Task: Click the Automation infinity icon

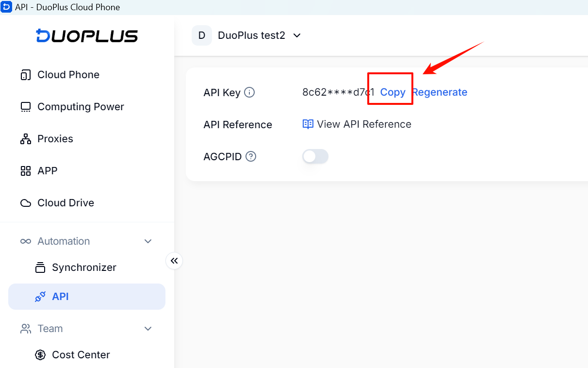Action: 26,241
